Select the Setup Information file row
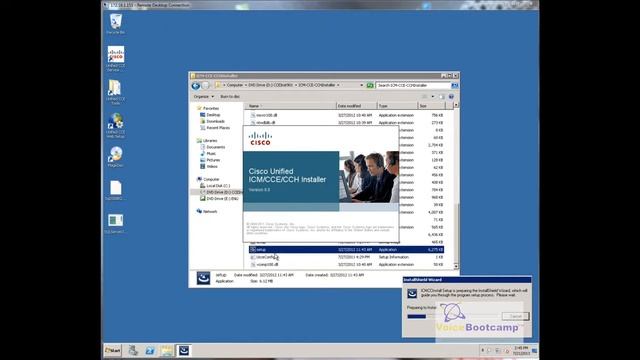Image resolution: width=640 pixels, height=360 pixels. click(346, 257)
